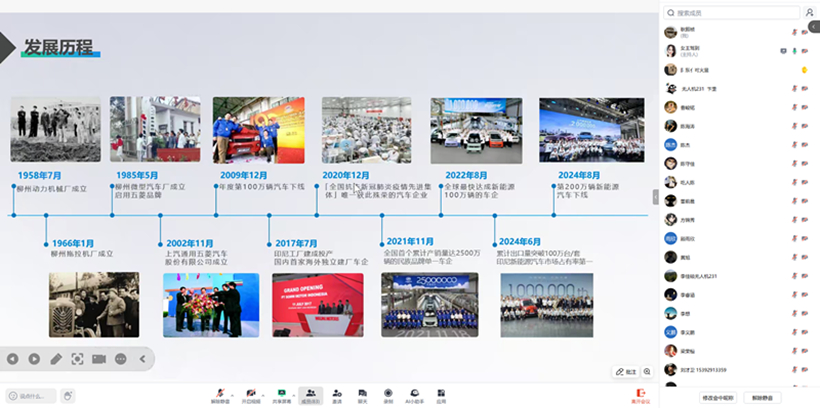Toggle camera-off icon in first member (我) row

click(805, 32)
